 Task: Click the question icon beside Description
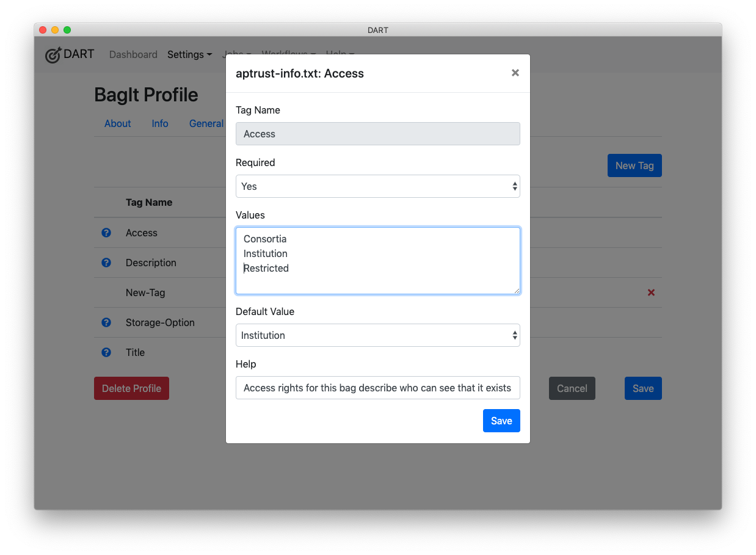106,263
